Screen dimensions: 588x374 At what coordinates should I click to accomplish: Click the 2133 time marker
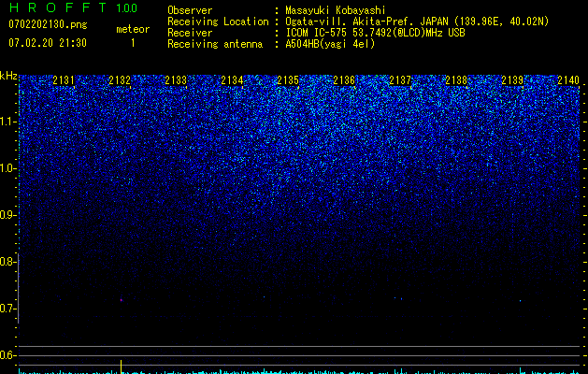[x=176, y=80]
